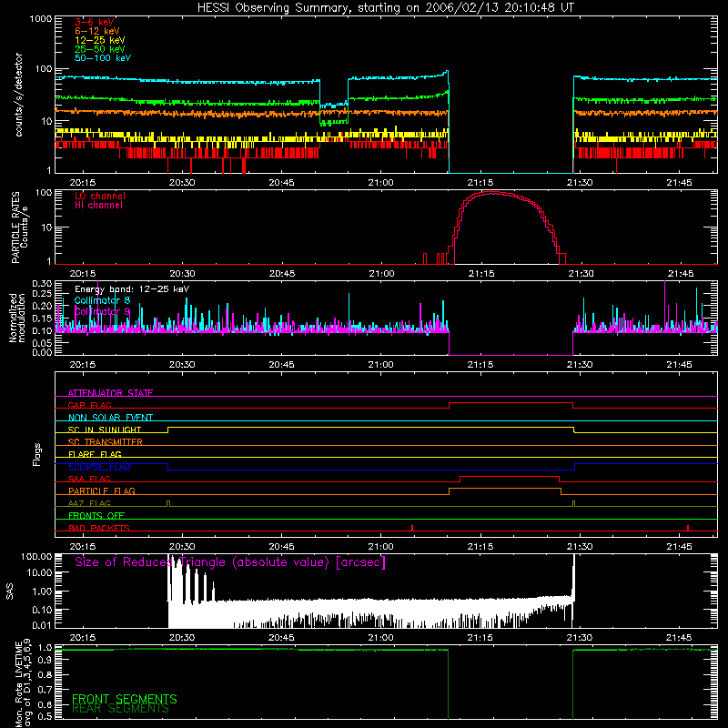Click the Mon. Rate LIVETIME axis title
Viewport: 728px width, 728px height.
click(x=23, y=682)
